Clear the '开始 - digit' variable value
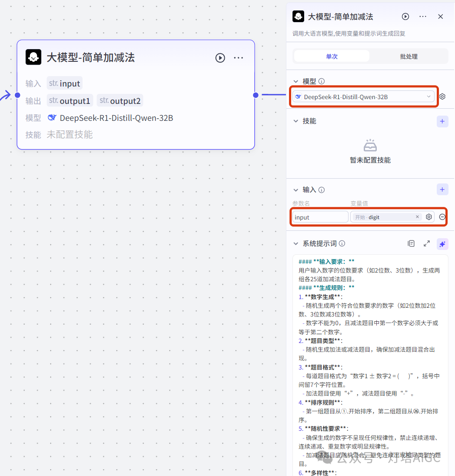This screenshot has width=455, height=476. 417,217
